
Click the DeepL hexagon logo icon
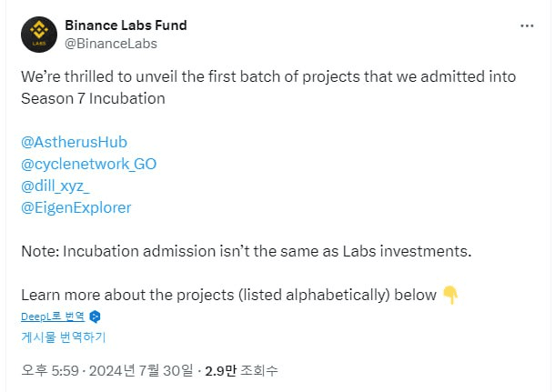coord(95,317)
